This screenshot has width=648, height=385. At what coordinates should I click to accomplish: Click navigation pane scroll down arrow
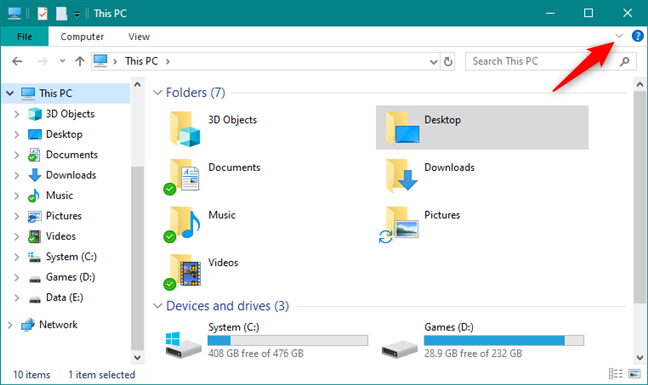137,357
